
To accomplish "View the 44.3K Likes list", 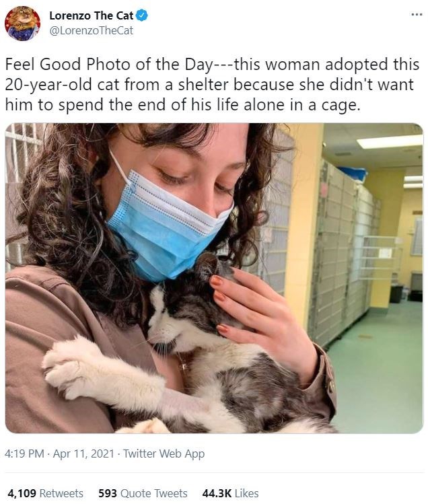I will point(230,493).
